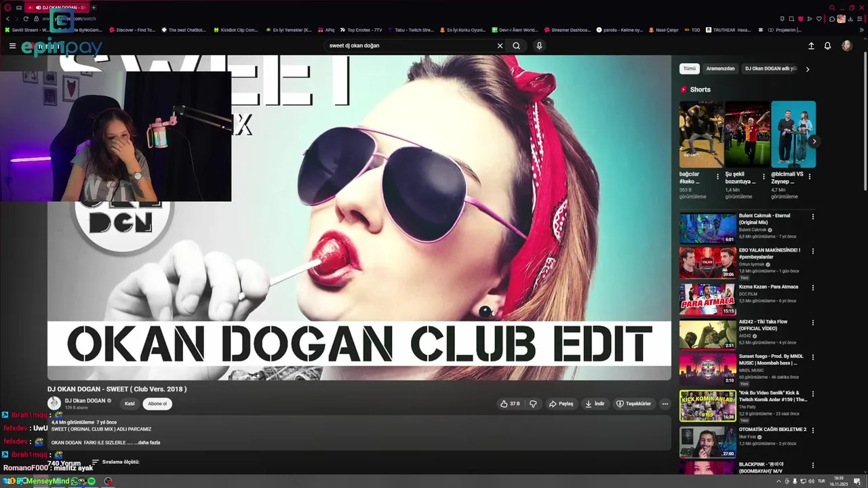Open the account avatar menu
Screen dimensions: 868x488
tap(847, 45)
